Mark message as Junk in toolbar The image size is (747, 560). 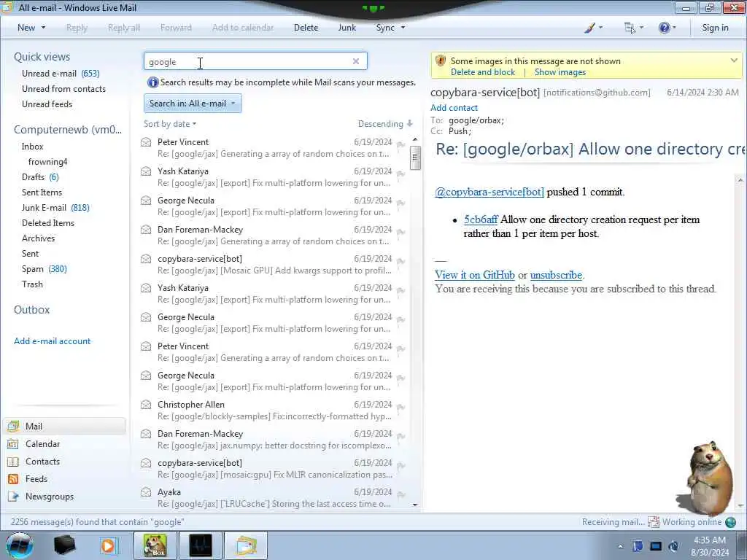point(347,28)
